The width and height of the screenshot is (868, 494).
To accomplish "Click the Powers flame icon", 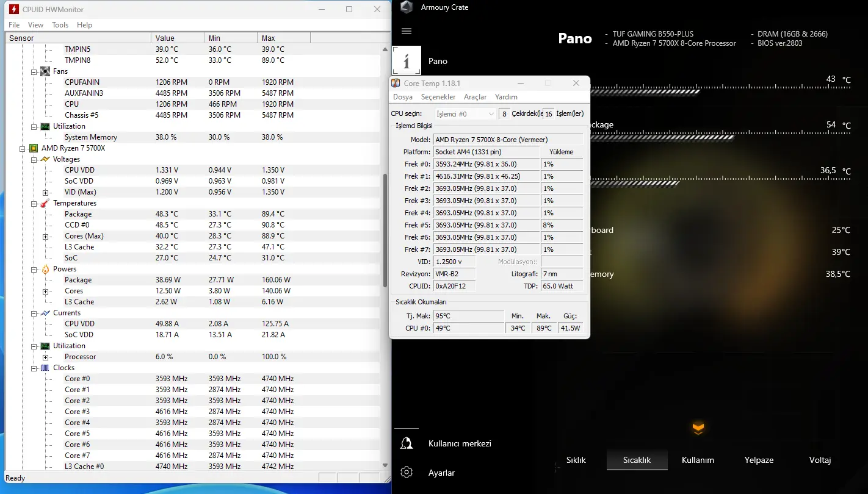I will pos(45,269).
